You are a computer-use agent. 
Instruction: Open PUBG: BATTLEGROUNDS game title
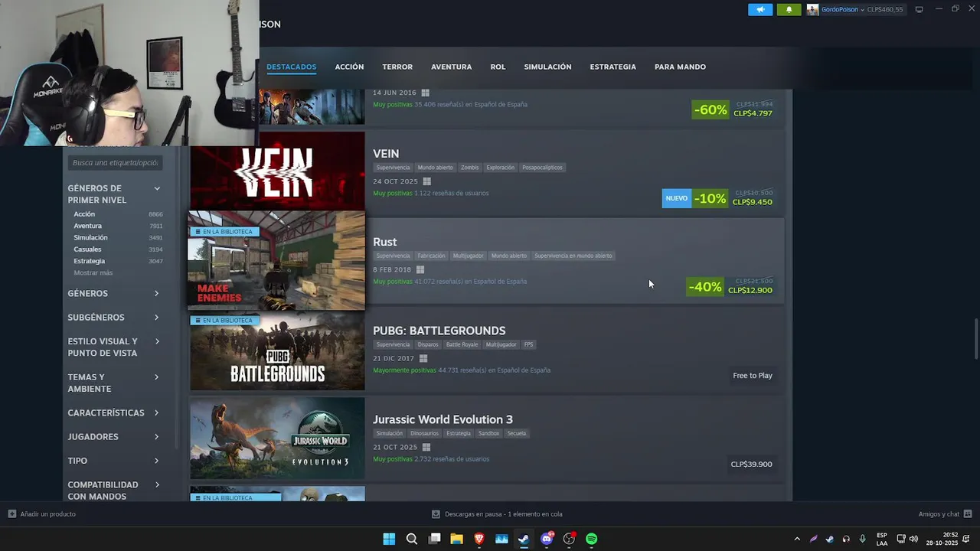439,331
